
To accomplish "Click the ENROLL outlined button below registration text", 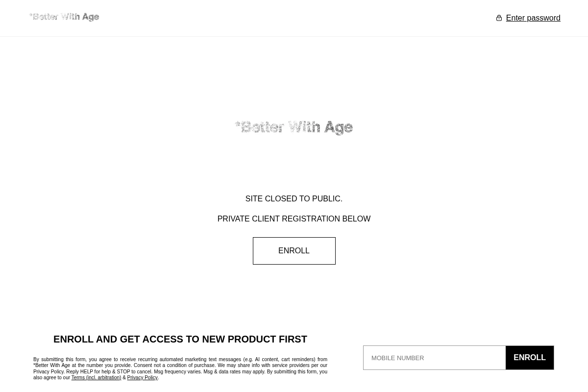I will point(294,250).
